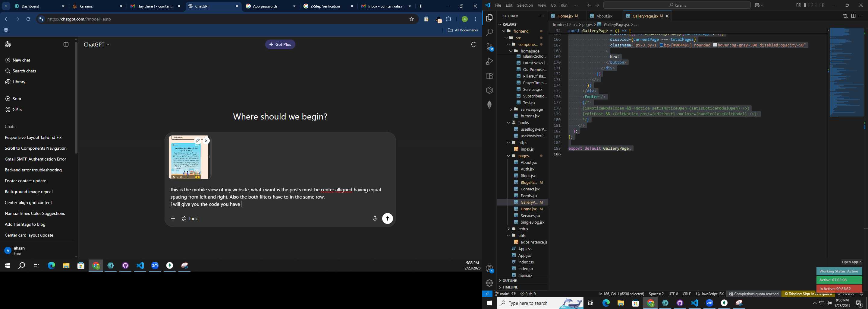Turn on temporary chat in ChatGPT

474,45
